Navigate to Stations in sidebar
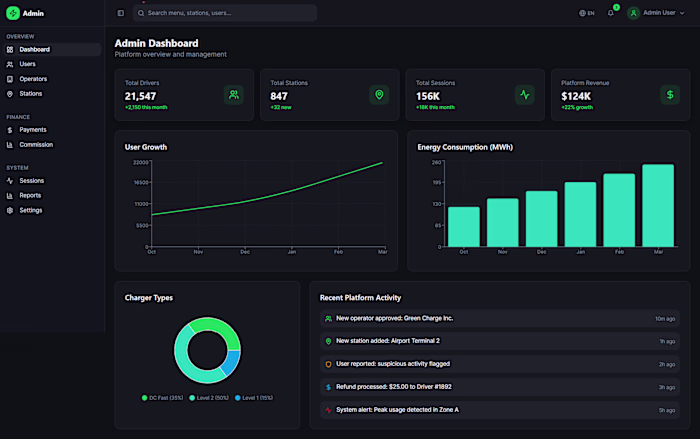700x439 pixels. point(53,94)
